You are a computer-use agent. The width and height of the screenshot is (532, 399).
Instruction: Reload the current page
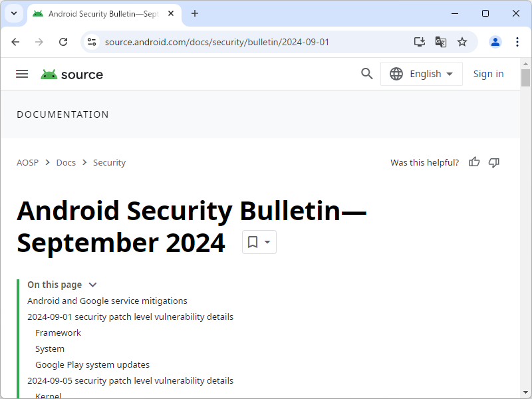[63, 41]
